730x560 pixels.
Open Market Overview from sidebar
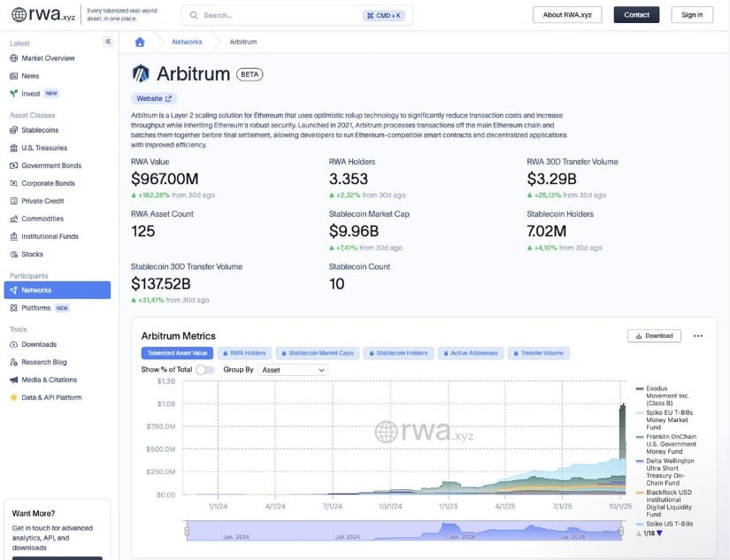pyautogui.click(x=48, y=58)
